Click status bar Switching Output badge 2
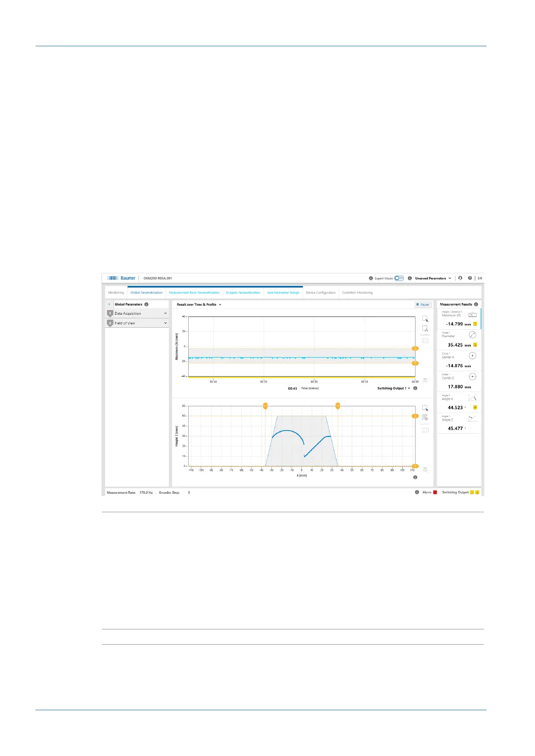This screenshot has width=535, height=756. pos(477,492)
